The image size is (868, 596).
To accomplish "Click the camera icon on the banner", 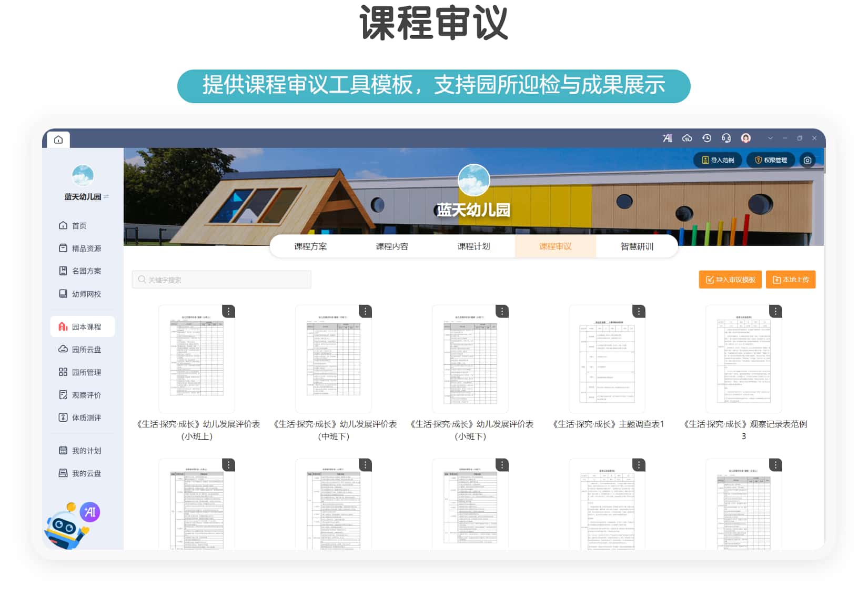I will pos(808,160).
